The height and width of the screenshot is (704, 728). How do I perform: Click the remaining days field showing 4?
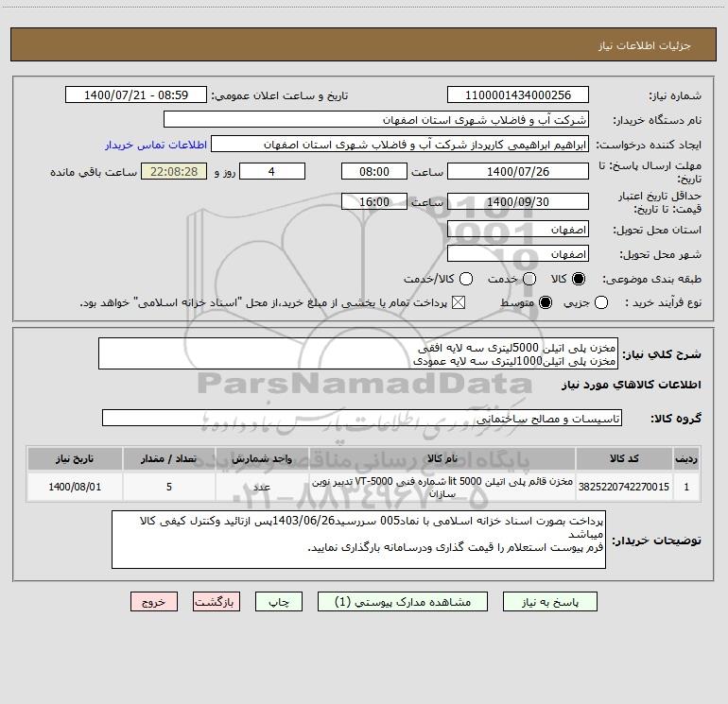pos(272,171)
